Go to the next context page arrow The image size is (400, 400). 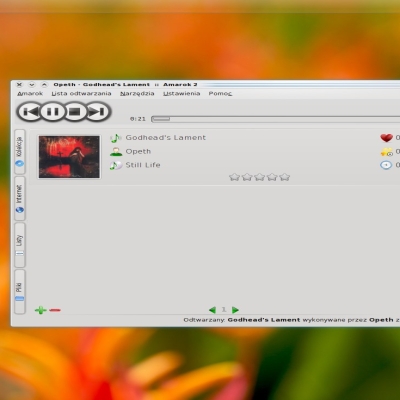235,310
